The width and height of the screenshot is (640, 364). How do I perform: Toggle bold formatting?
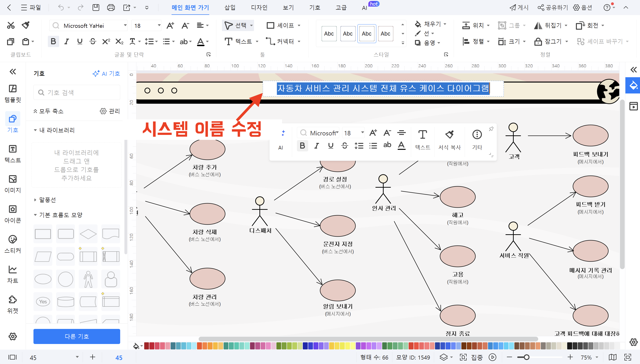coord(53,41)
